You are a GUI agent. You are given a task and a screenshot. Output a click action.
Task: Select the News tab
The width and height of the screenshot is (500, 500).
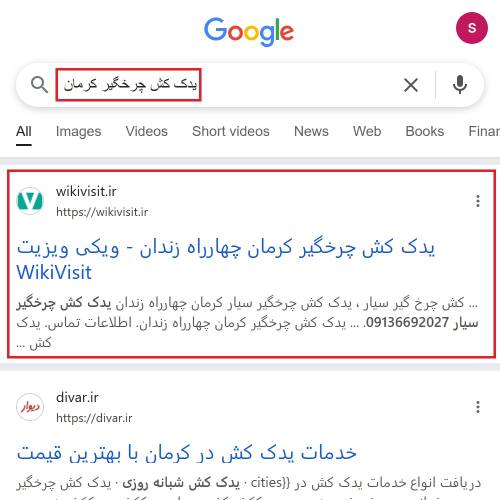point(311,131)
